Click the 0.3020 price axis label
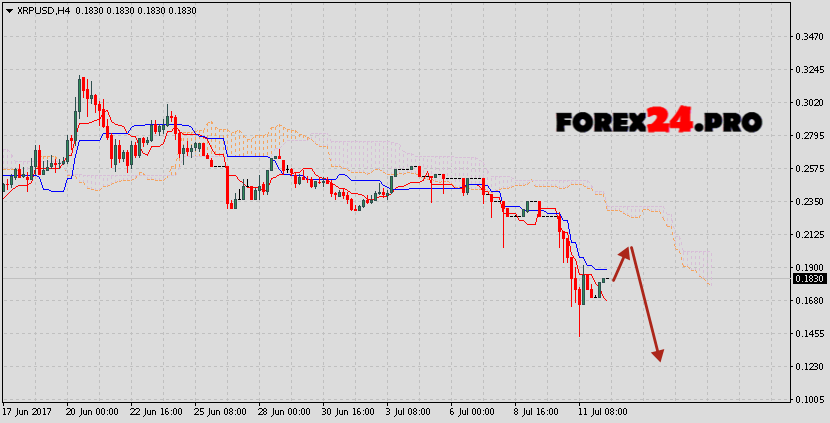This screenshot has width=830, height=423. click(807, 103)
